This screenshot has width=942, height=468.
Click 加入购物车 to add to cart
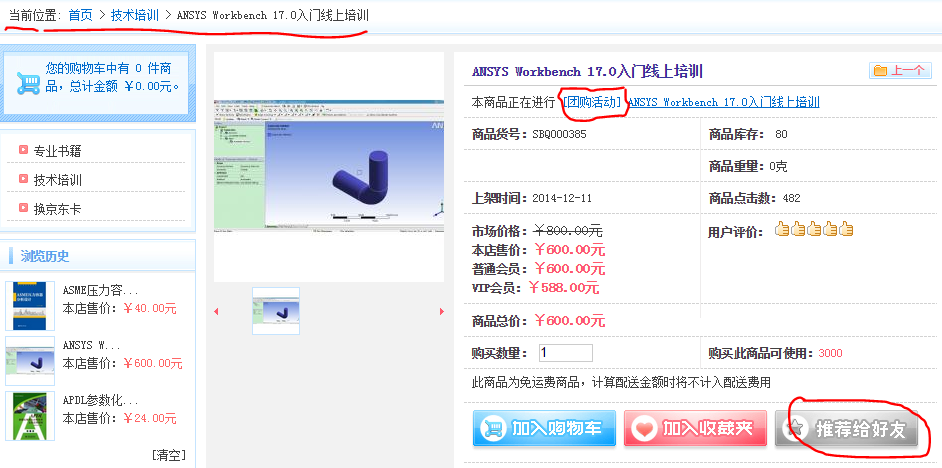[x=544, y=428]
